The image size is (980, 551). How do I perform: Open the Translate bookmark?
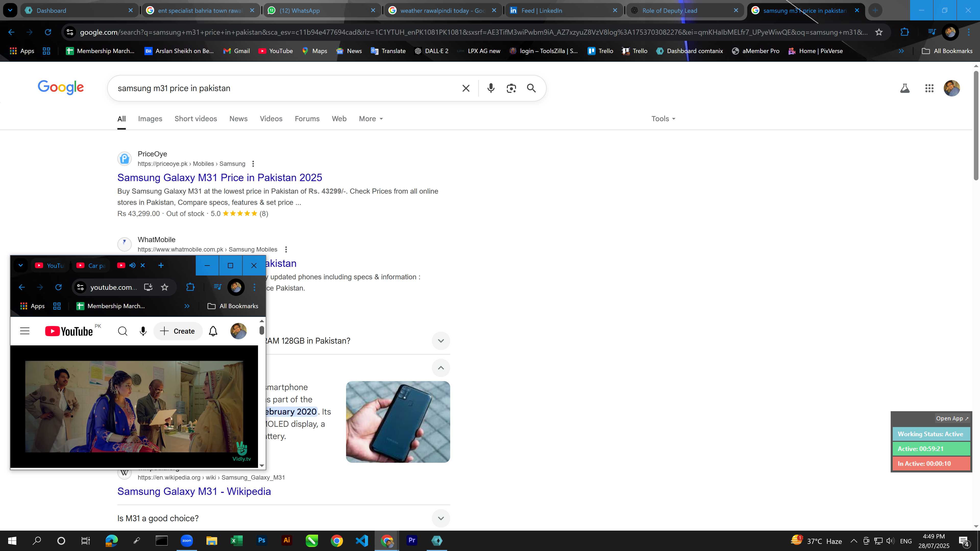(x=388, y=51)
